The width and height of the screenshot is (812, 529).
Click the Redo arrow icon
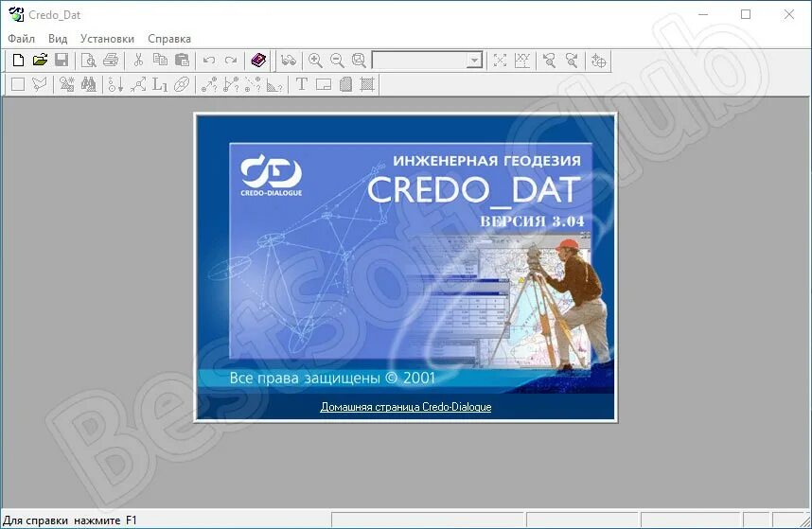[x=231, y=61]
